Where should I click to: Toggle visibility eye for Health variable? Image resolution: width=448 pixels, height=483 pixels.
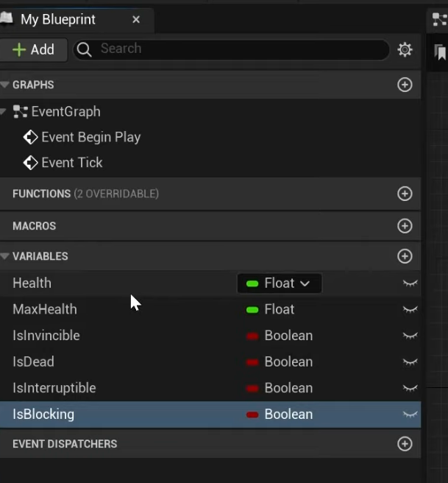coord(410,283)
